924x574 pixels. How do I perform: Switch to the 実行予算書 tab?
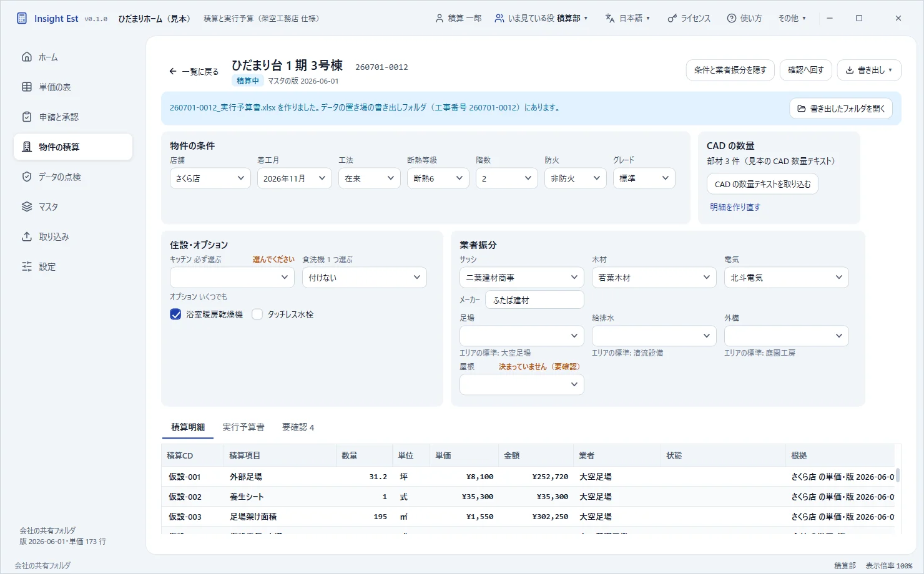click(x=243, y=427)
